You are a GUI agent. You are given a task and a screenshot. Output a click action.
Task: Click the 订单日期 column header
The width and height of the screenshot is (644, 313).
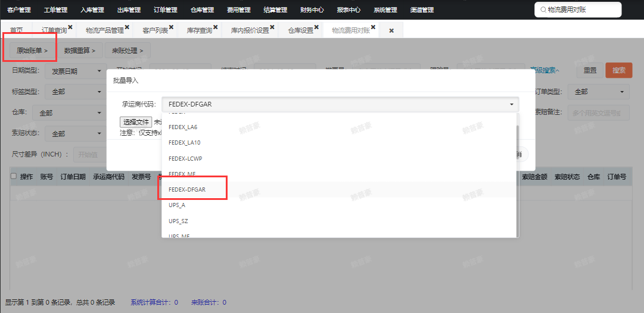coord(73,177)
